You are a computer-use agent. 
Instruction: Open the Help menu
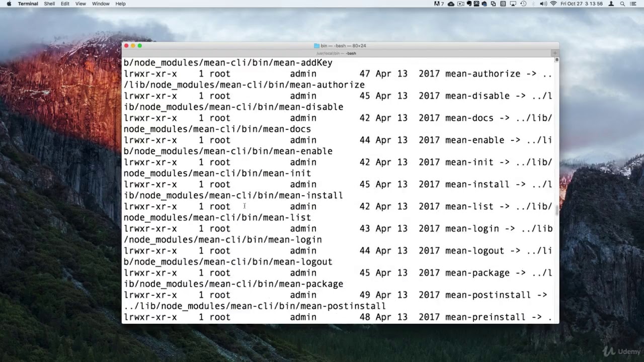click(120, 4)
